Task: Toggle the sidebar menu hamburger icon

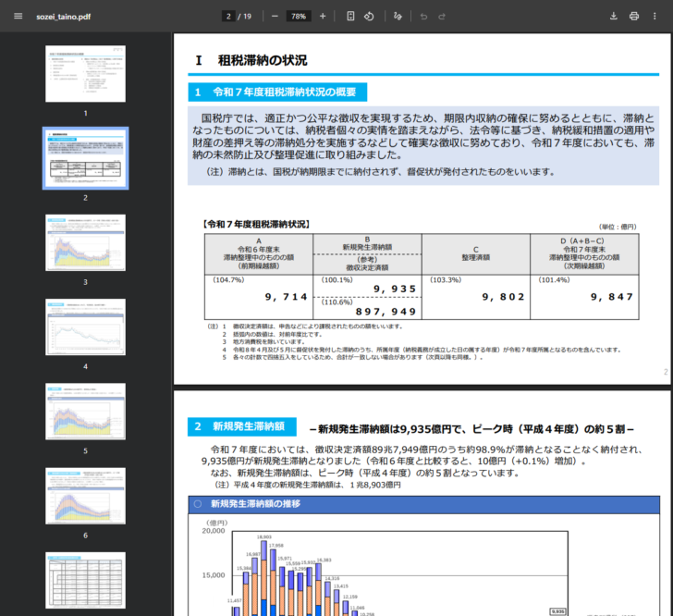Action: pos(18,17)
